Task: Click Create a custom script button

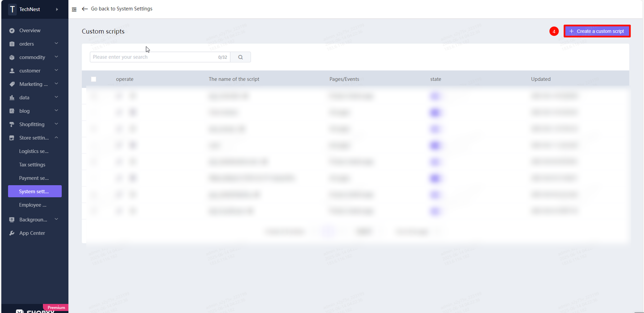Action: [597, 31]
